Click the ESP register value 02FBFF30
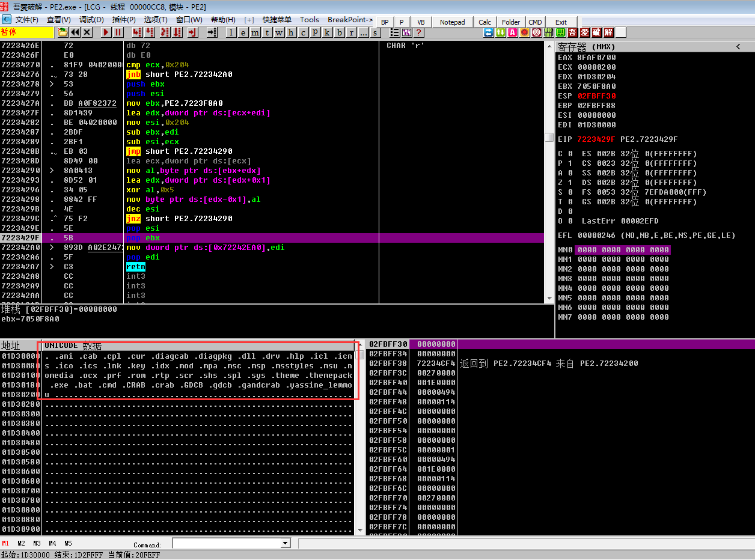The width and height of the screenshot is (755, 560). point(597,96)
